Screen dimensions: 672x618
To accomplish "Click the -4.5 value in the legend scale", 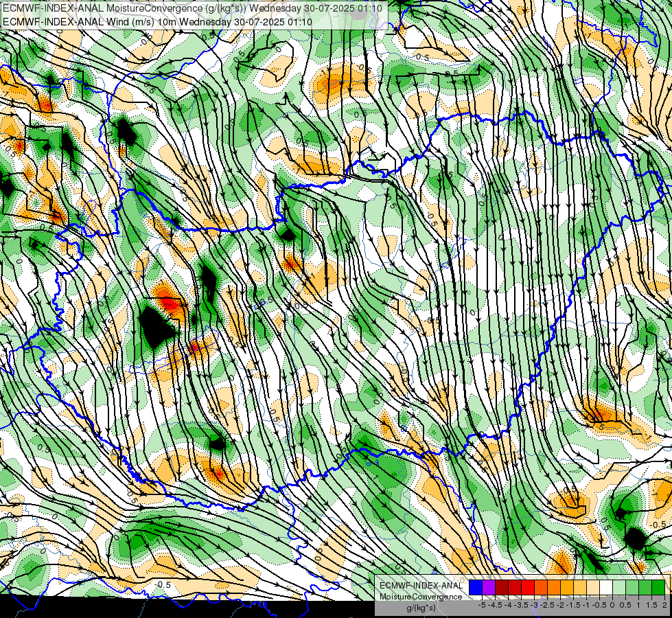I will tap(495, 605).
